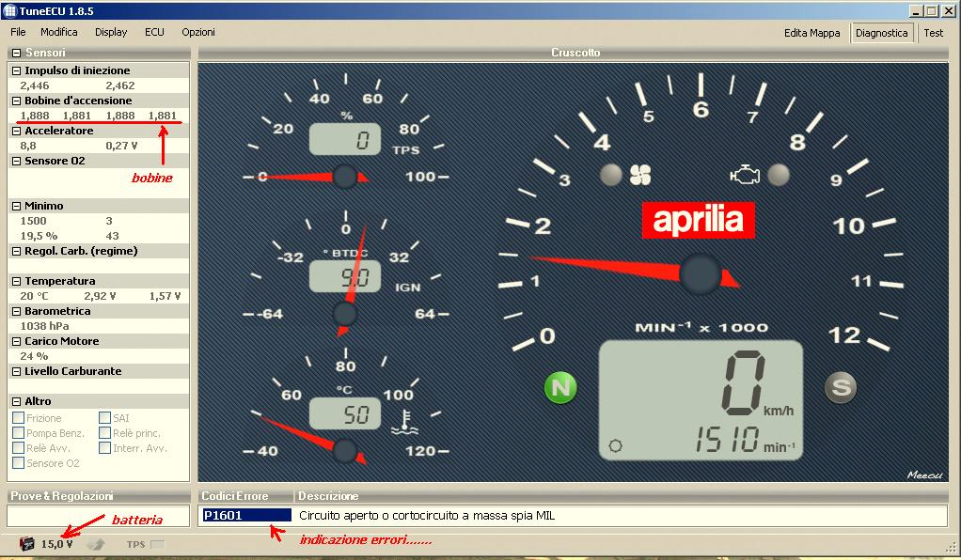Image resolution: width=961 pixels, height=560 pixels.
Task: Click the Prove & Regolazioni panel header
Action: (98, 496)
